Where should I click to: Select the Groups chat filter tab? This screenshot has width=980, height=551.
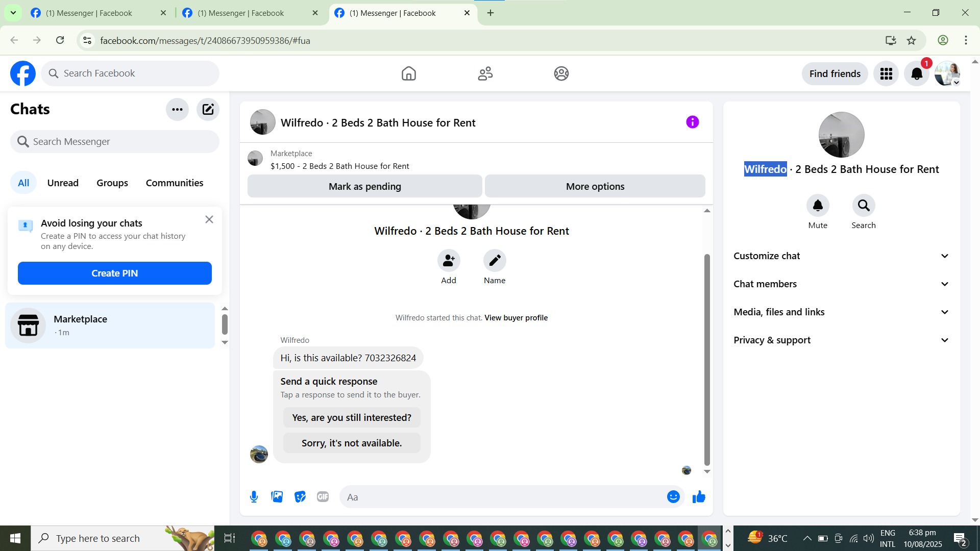coord(112,183)
